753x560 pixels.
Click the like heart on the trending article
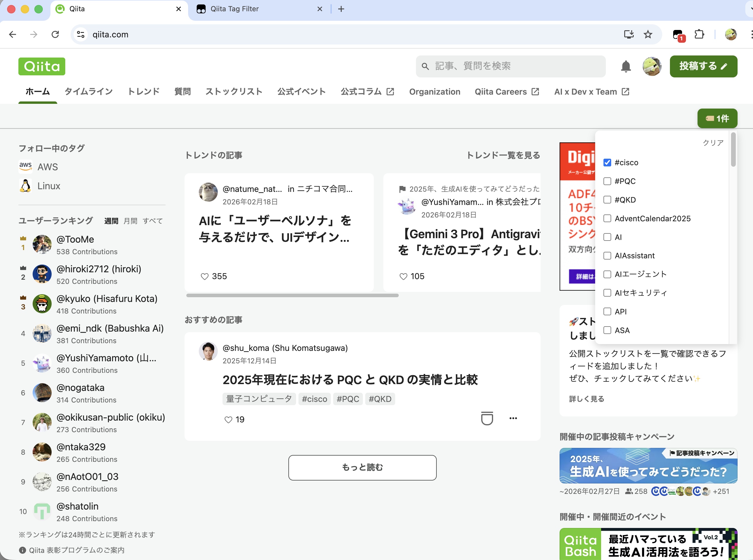[205, 276]
